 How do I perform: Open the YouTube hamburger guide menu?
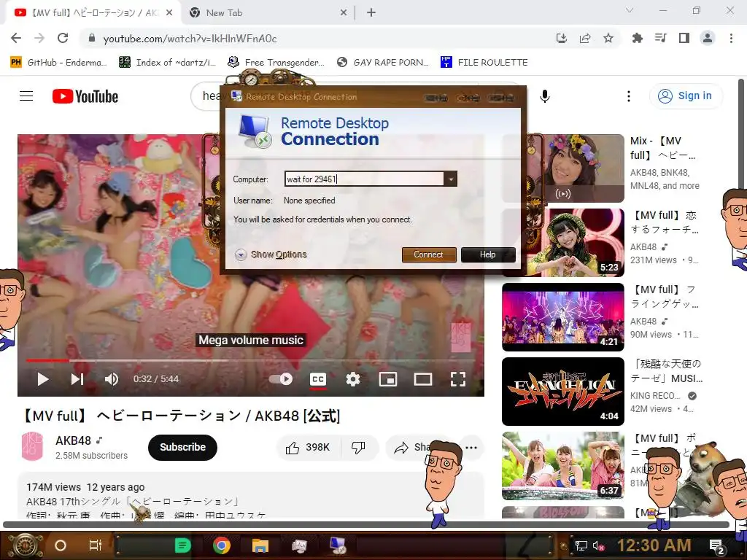pos(26,96)
